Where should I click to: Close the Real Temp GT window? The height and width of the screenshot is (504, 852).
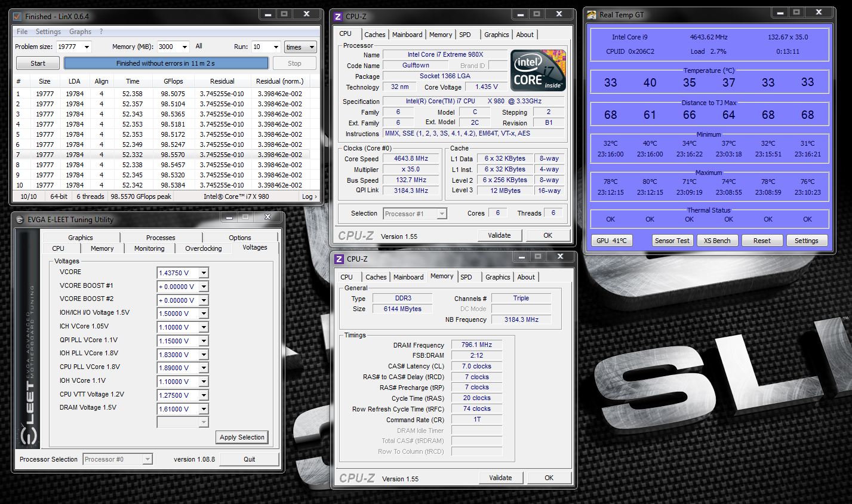[819, 12]
